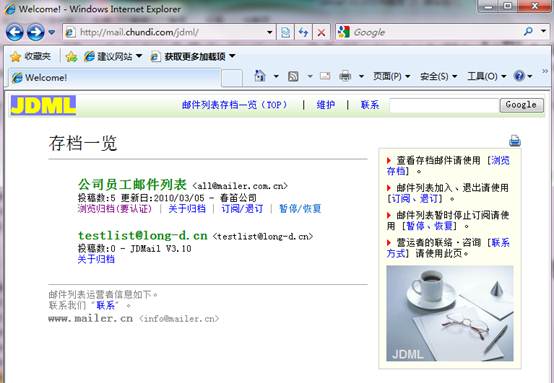Open the 订阅/退订 link in list entry
554x383 pixels.
pyautogui.click(x=242, y=208)
